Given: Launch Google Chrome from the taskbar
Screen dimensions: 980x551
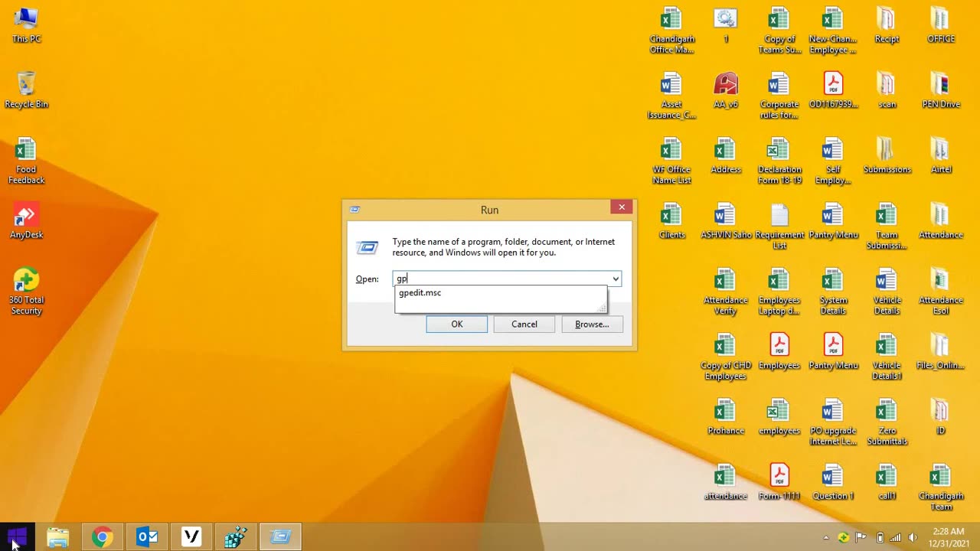Looking at the screenshot, I should pos(103,536).
